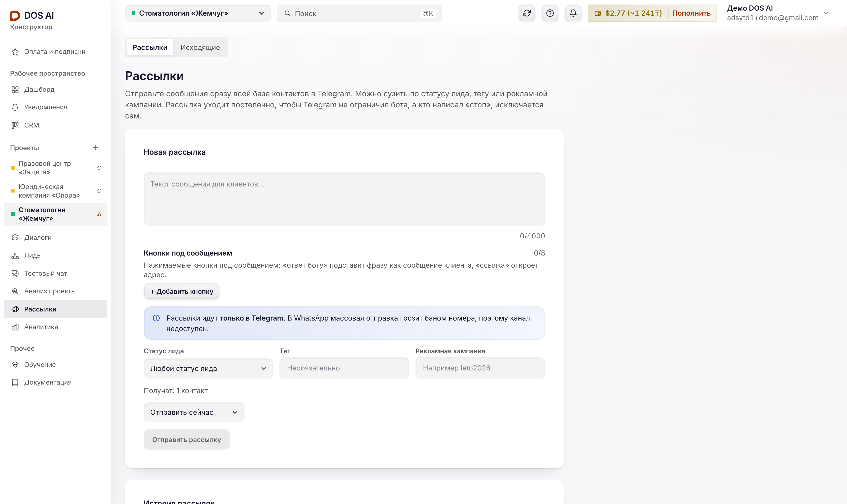Open the Отправить сейчас dropdown
Screen dimensions: 847x504
tap(194, 412)
